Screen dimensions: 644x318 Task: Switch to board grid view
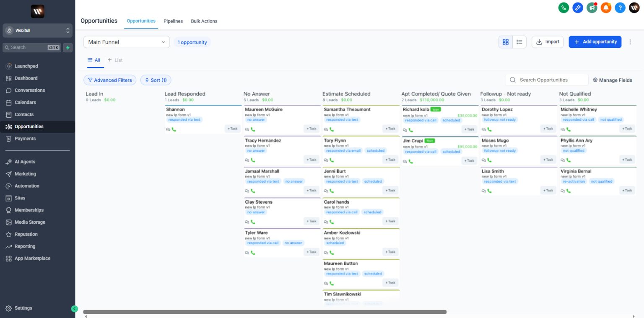click(x=505, y=42)
